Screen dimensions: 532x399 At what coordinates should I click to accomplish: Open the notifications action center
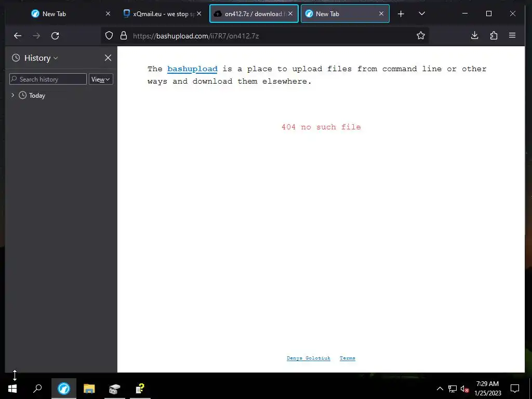pos(515,389)
